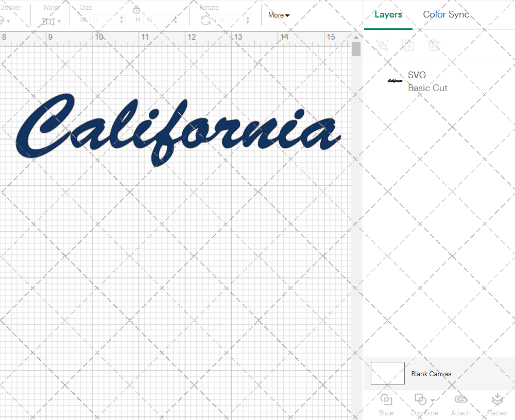Click the Blank Canvas label
Viewport: 515px width, 420px height.
[431, 374]
